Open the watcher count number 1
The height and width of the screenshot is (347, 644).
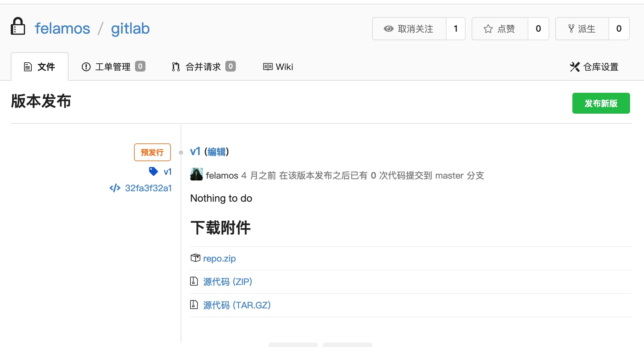455,29
